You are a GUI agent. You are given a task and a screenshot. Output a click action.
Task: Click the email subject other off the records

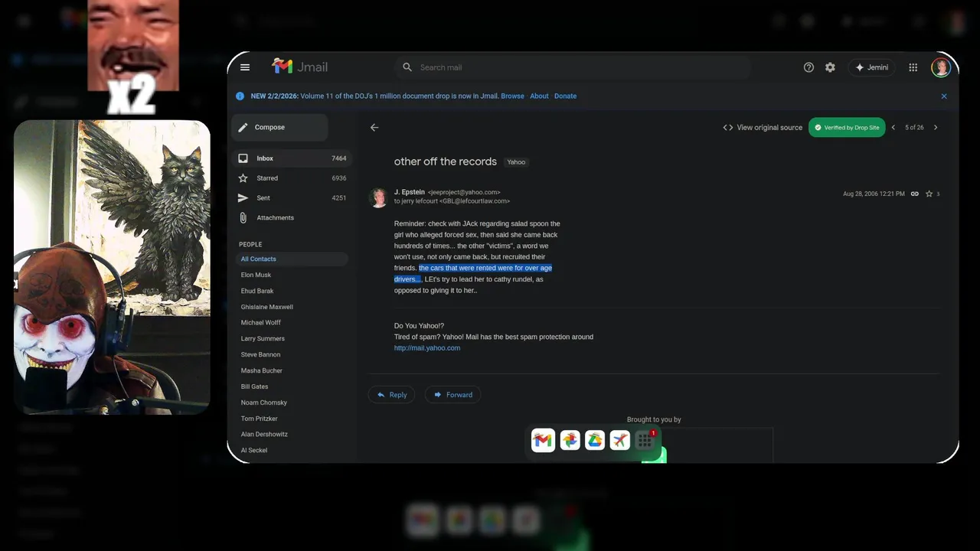pyautogui.click(x=446, y=161)
